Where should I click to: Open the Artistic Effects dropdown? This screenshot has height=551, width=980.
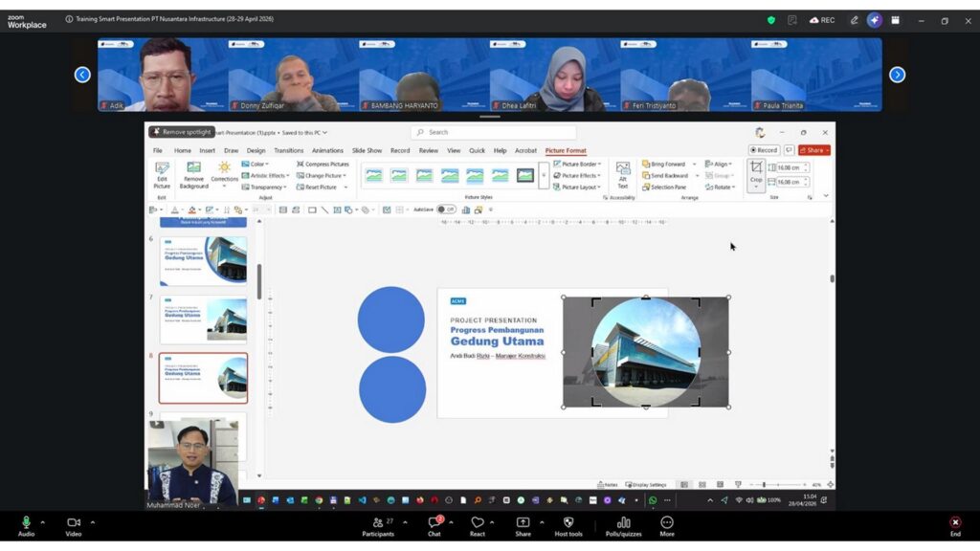point(266,176)
